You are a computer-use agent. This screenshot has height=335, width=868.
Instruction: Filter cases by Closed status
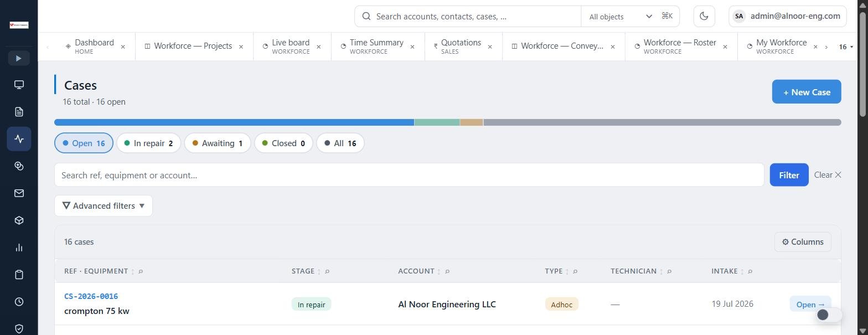283,143
